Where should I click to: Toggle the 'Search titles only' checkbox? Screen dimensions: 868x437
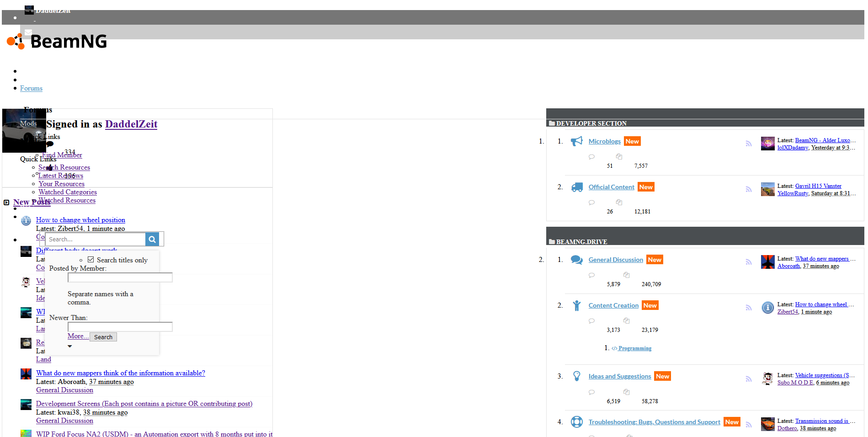pos(91,260)
